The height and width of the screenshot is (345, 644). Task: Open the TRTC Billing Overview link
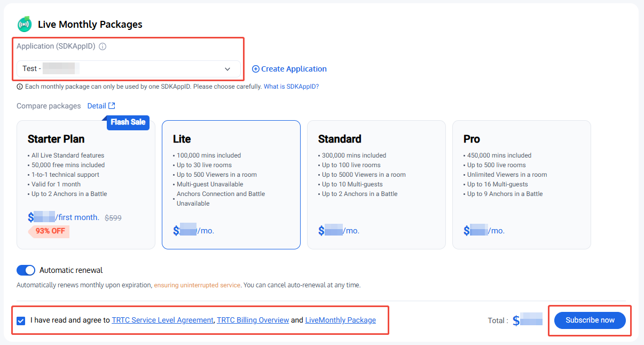[253, 320]
